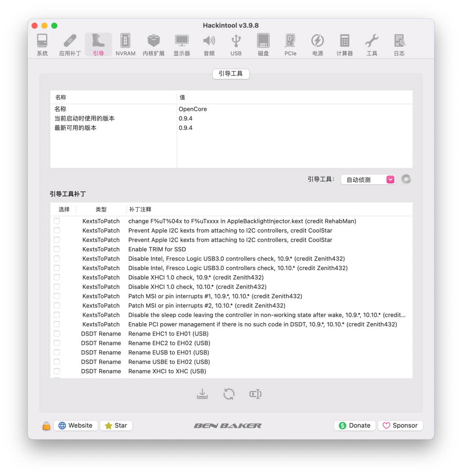Select the 引导 boot toolbar icon
The width and height of the screenshot is (462, 476).
98,45
